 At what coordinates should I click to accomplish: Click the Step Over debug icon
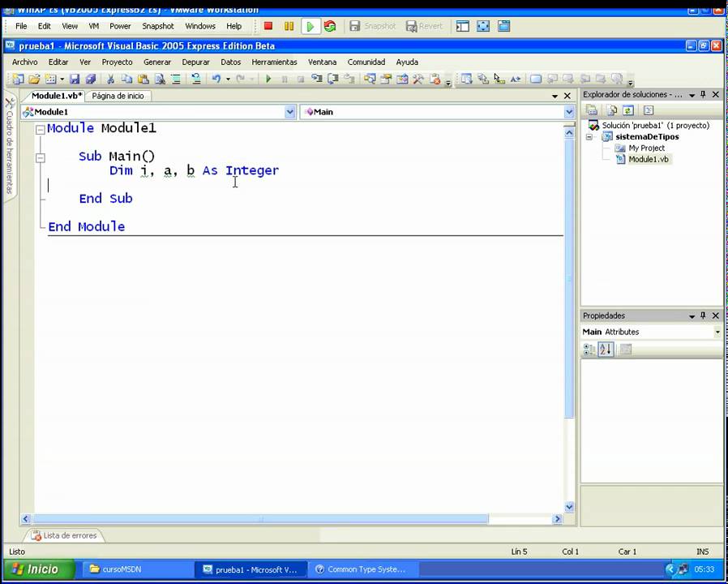click(333, 79)
